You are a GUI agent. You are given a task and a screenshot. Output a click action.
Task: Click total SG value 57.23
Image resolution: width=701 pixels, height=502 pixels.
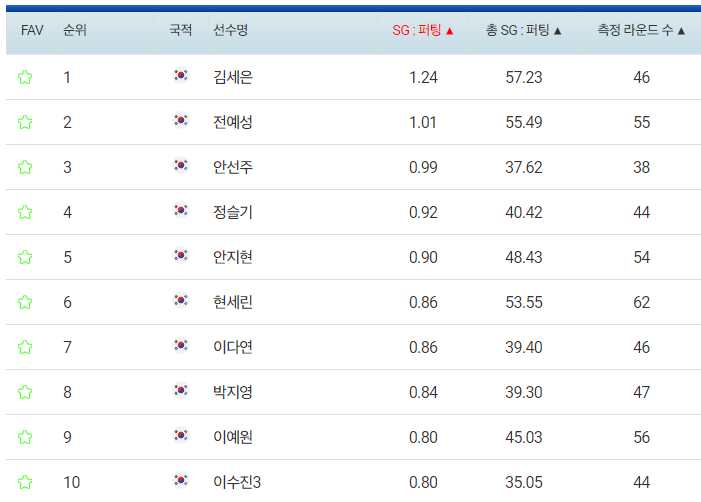point(524,77)
